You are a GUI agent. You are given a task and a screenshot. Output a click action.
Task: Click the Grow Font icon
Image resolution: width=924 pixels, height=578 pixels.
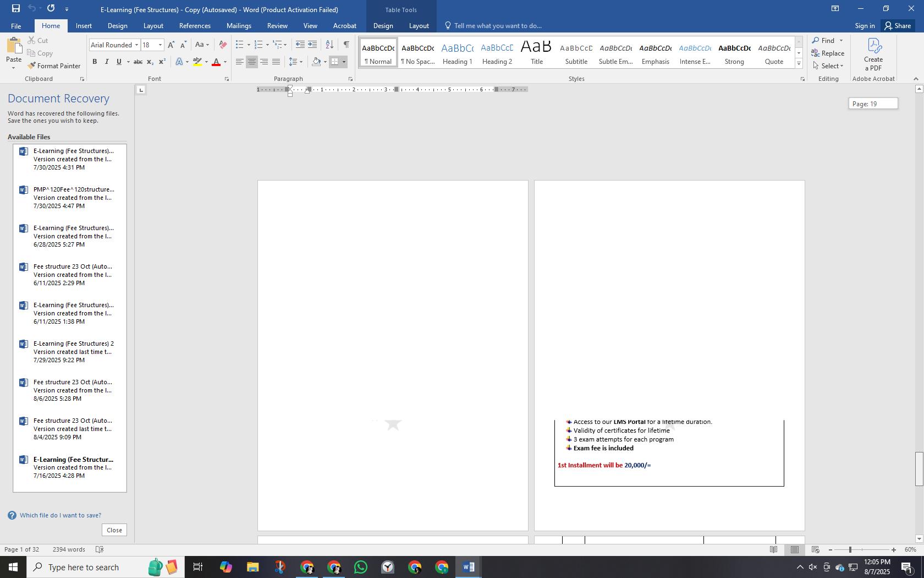(x=171, y=45)
